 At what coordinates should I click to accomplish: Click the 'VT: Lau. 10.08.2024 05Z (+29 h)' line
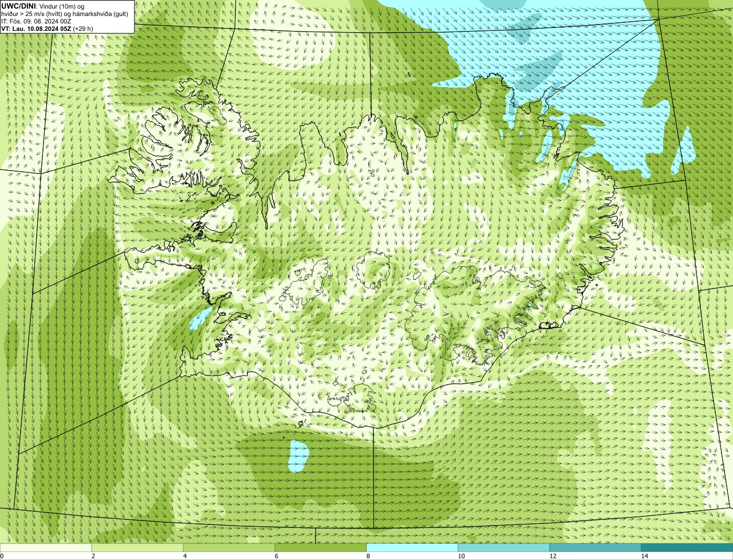click(x=47, y=29)
